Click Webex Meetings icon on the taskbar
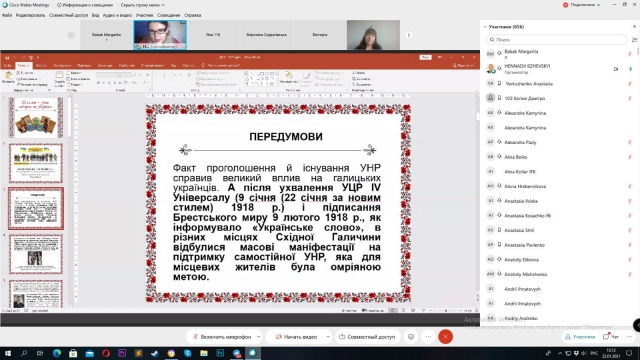Screen dimensions: 640x360 point(253,353)
